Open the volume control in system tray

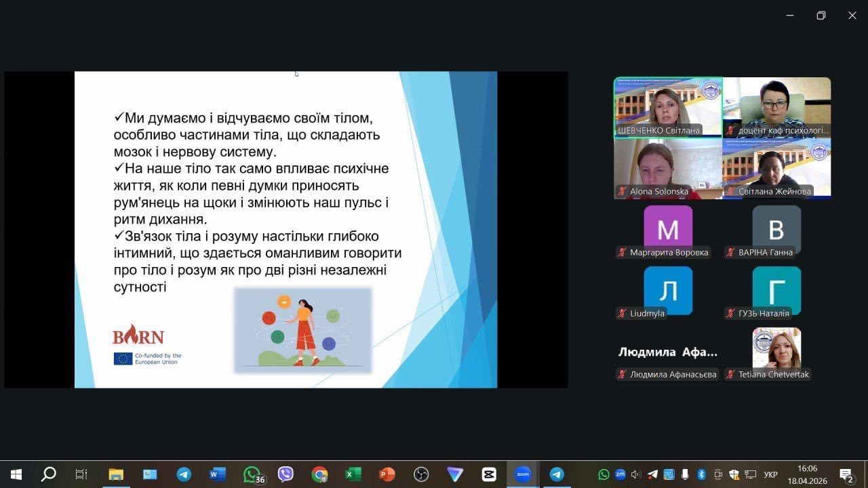pos(636,474)
